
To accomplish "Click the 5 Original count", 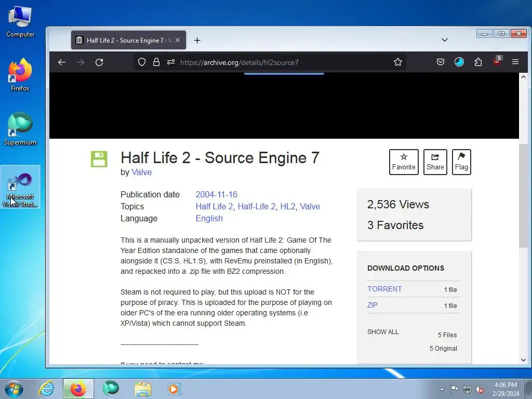I will tap(443, 349).
